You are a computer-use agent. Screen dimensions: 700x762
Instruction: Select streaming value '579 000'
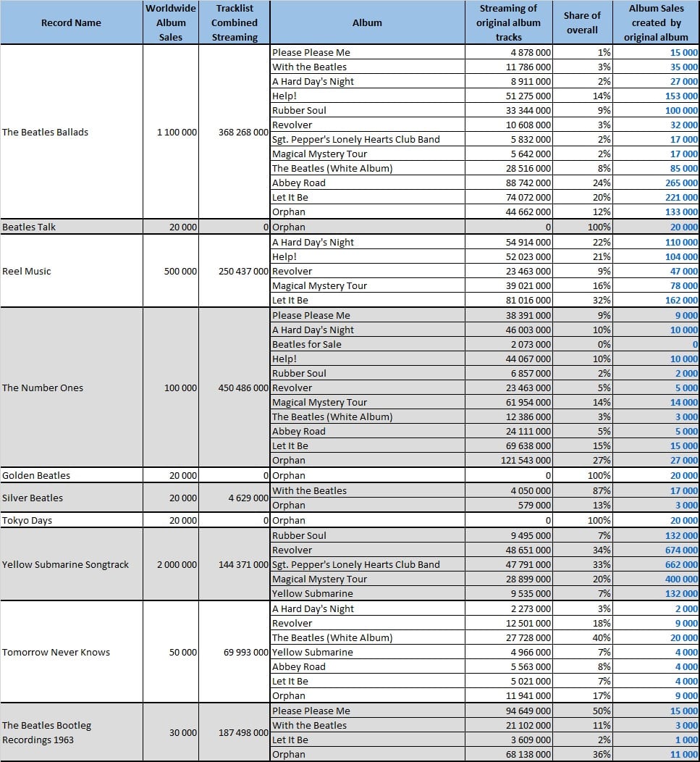point(534,506)
